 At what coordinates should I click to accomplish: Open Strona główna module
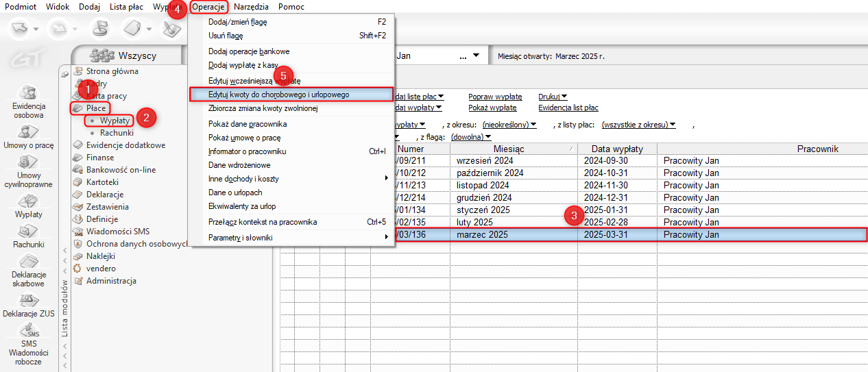112,71
